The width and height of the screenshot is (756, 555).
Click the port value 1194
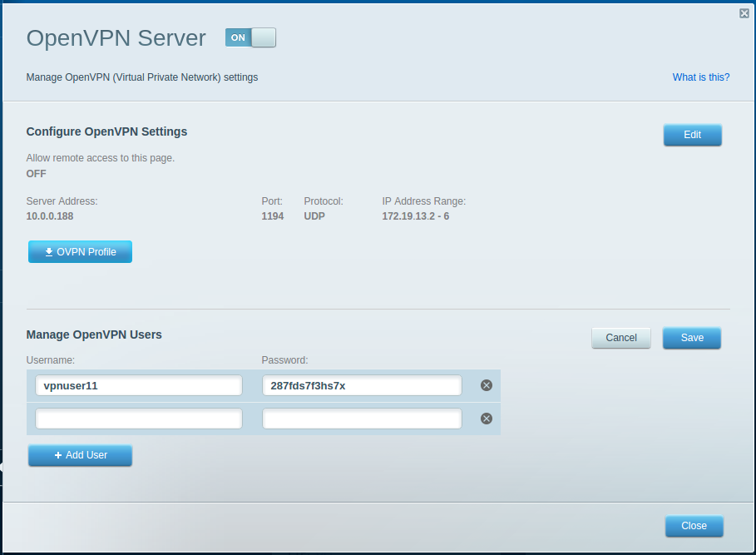pos(273,216)
